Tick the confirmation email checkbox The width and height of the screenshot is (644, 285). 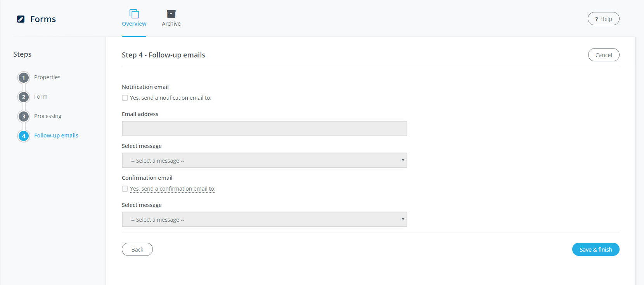[125, 189]
